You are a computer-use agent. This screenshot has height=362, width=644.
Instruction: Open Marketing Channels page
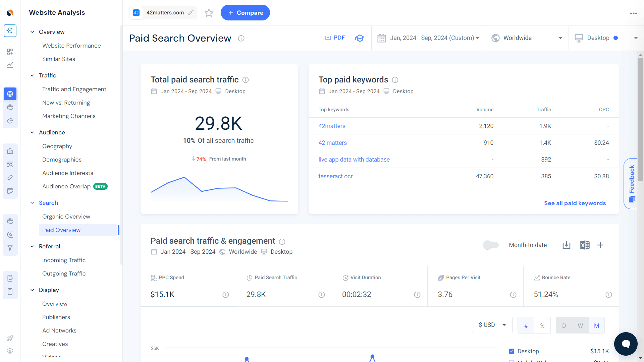point(69,116)
